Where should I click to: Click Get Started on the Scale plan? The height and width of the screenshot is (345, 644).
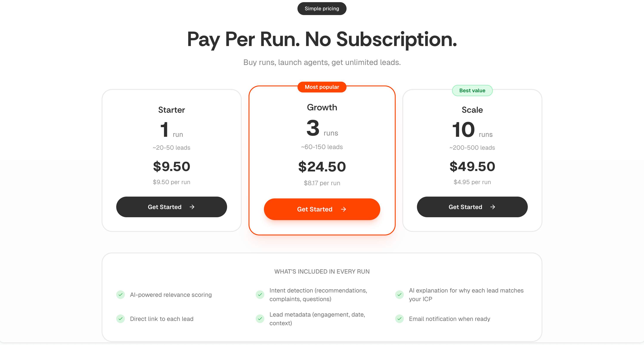472,207
